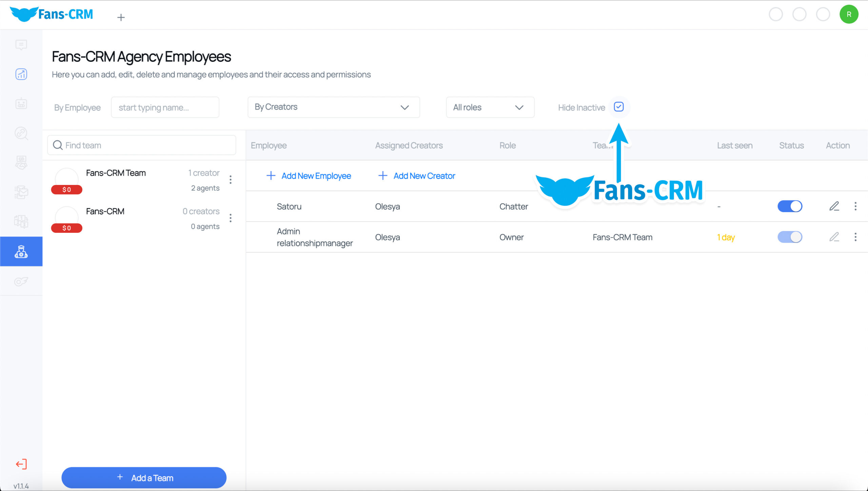
Task: Click the '2 agents' label
Action: tap(205, 188)
